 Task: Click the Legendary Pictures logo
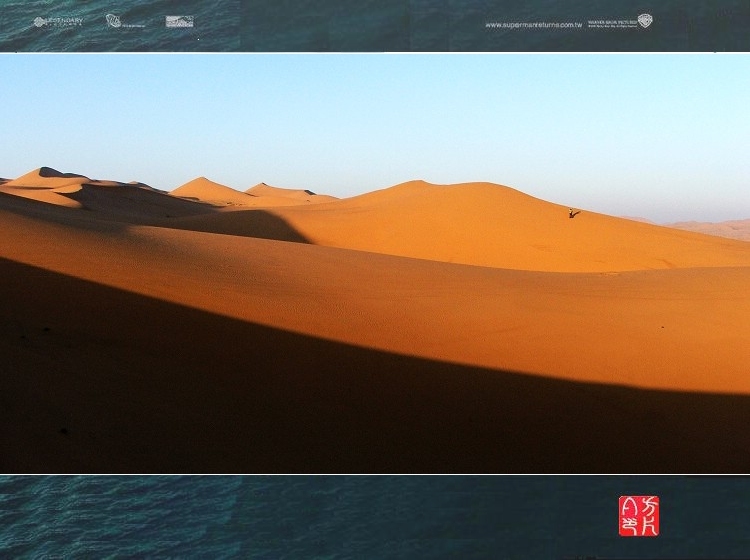58,22
